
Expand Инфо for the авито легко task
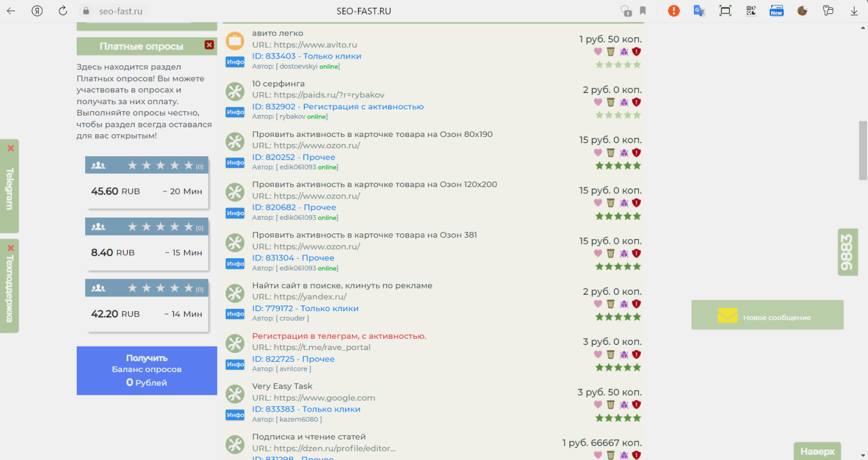[235, 62]
